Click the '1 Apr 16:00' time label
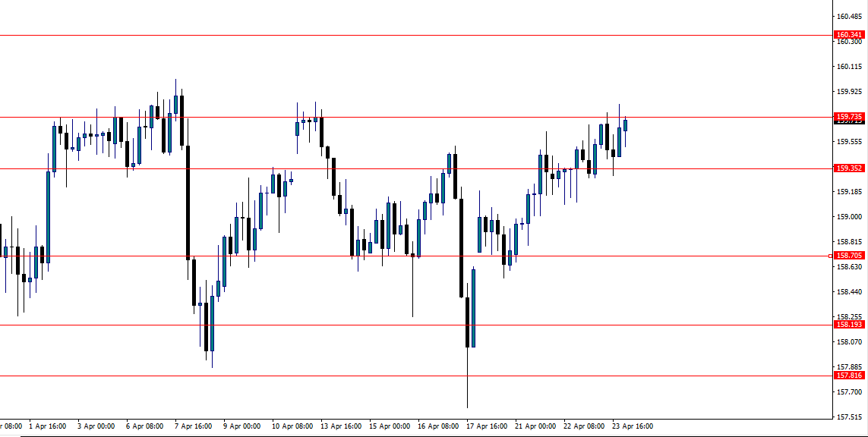 48,426
